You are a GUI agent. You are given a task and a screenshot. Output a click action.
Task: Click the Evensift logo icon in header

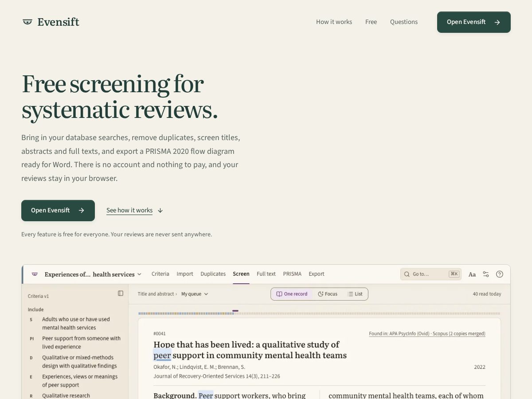click(x=27, y=22)
